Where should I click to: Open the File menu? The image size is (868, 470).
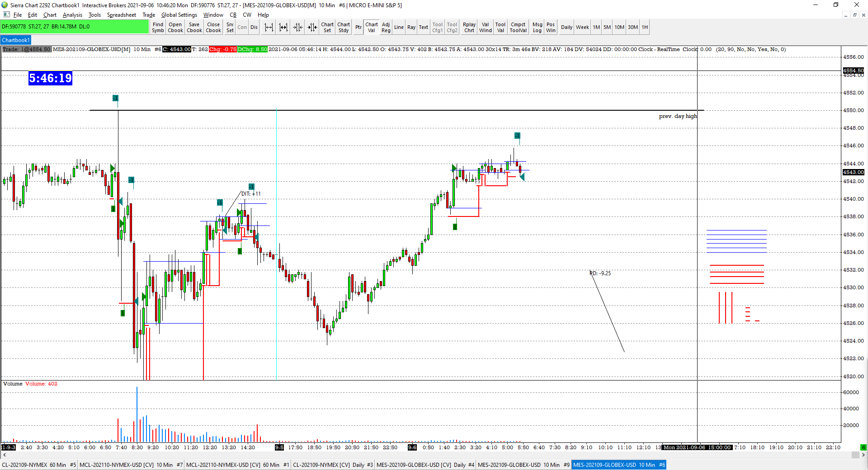click(x=18, y=15)
